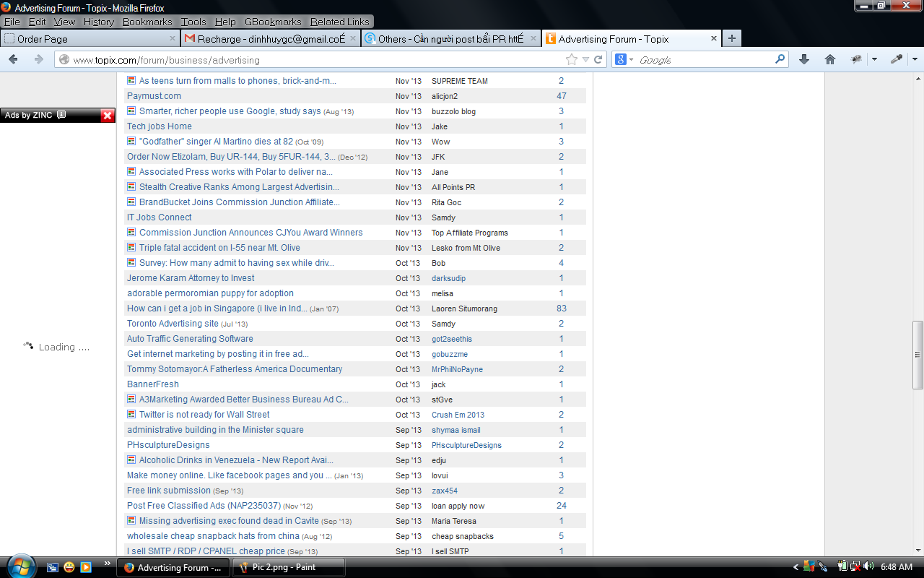The width and height of the screenshot is (924, 578).
Task: Switch to the Order Page tab
Action: [x=90, y=39]
